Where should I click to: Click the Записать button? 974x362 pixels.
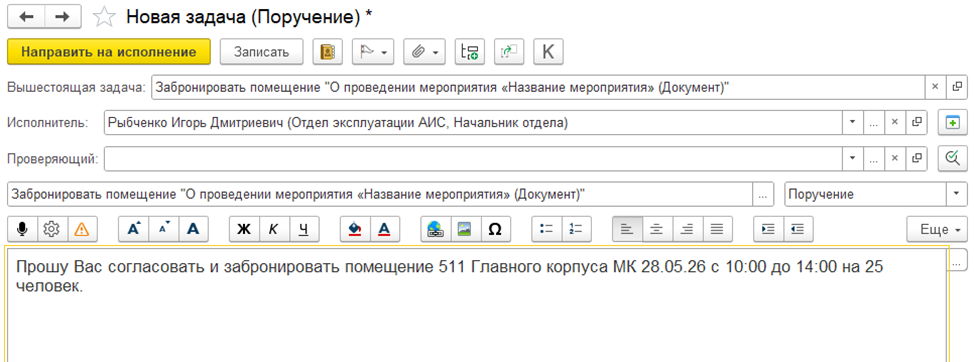pos(262,52)
